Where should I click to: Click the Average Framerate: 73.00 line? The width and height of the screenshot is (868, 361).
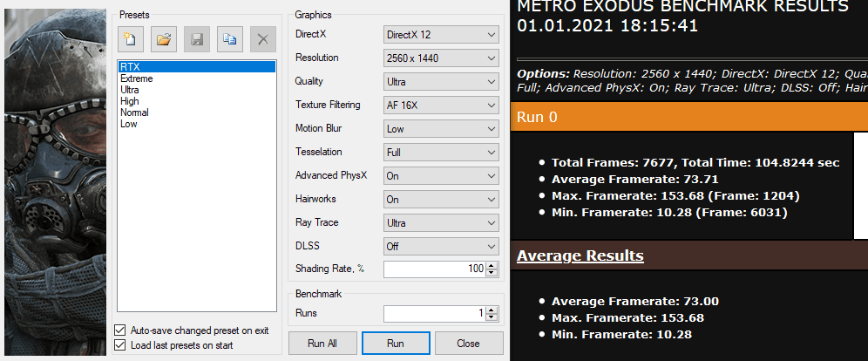pos(635,302)
